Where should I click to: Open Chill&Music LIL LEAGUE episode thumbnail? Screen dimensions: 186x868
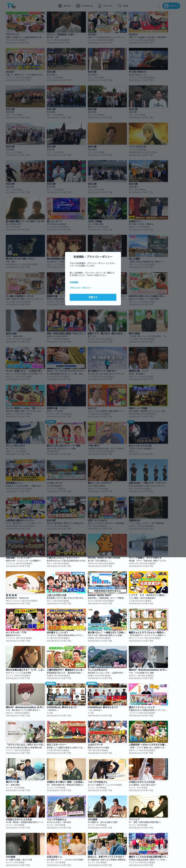tap(107, 694)
